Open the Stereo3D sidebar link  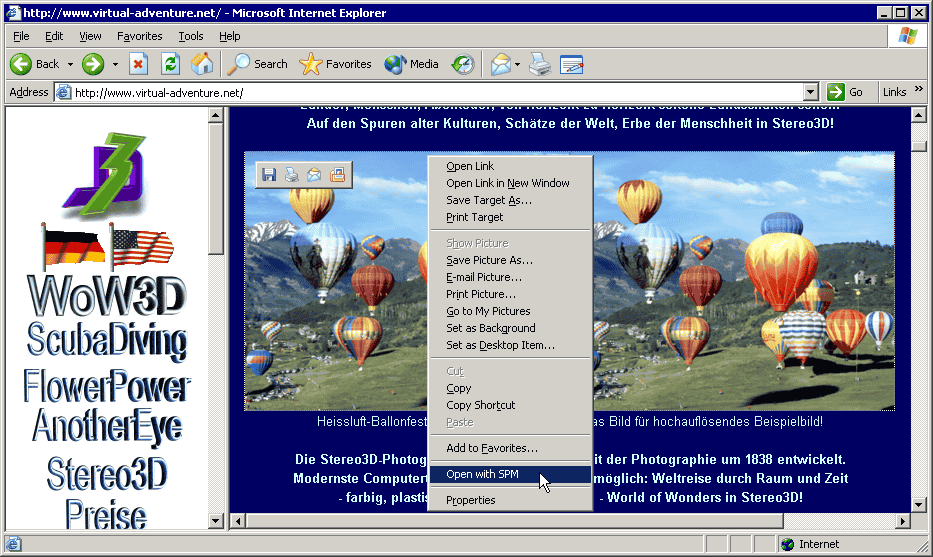click(107, 474)
